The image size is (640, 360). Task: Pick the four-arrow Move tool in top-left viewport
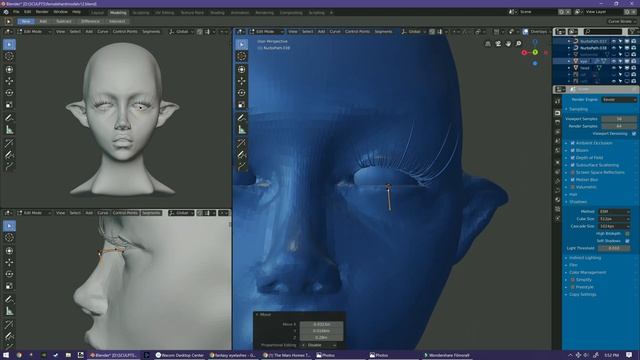(9, 81)
